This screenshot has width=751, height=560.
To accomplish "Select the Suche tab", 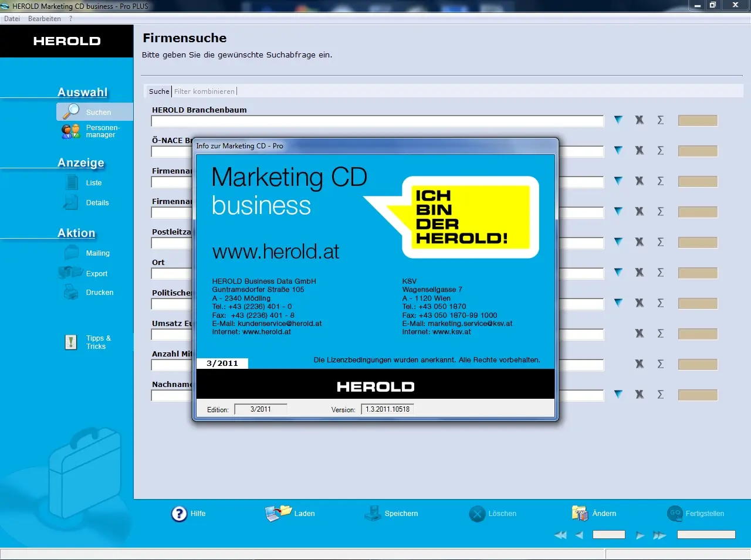I will coord(159,91).
